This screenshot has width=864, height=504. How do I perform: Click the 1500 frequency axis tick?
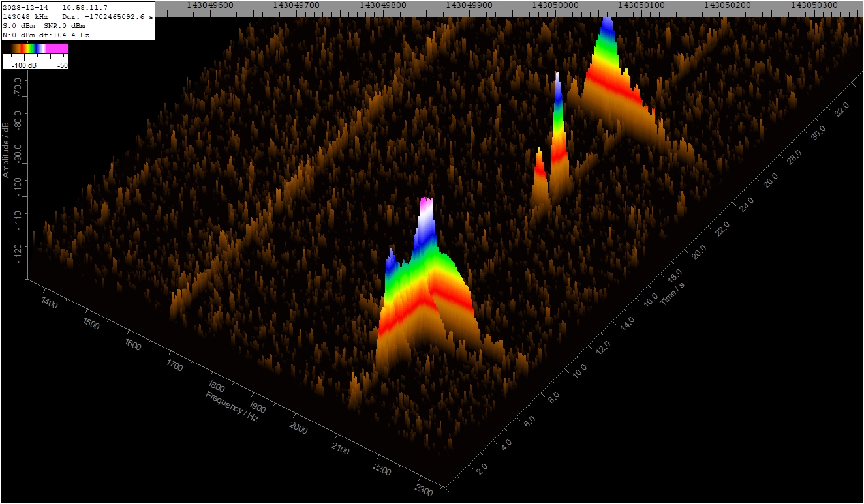click(91, 324)
